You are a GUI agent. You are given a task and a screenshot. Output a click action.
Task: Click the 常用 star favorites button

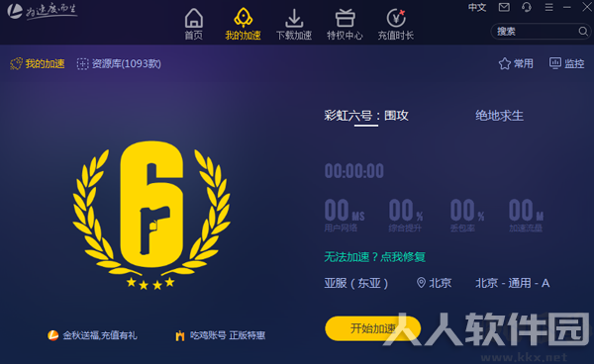tap(516, 63)
